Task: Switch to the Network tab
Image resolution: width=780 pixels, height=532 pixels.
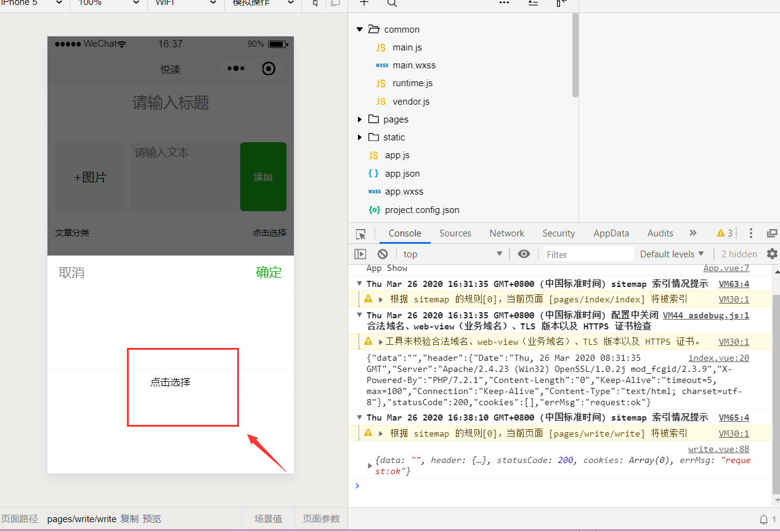Action: pyautogui.click(x=507, y=233)
